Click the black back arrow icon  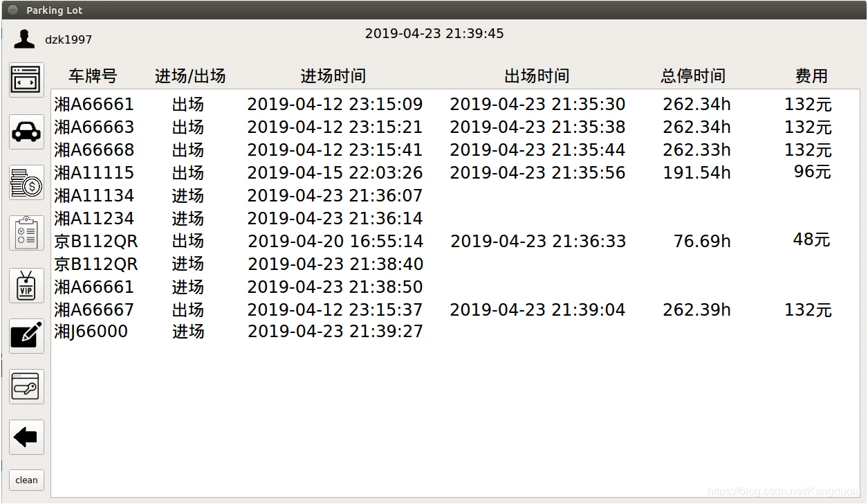(x=26, y=438)
